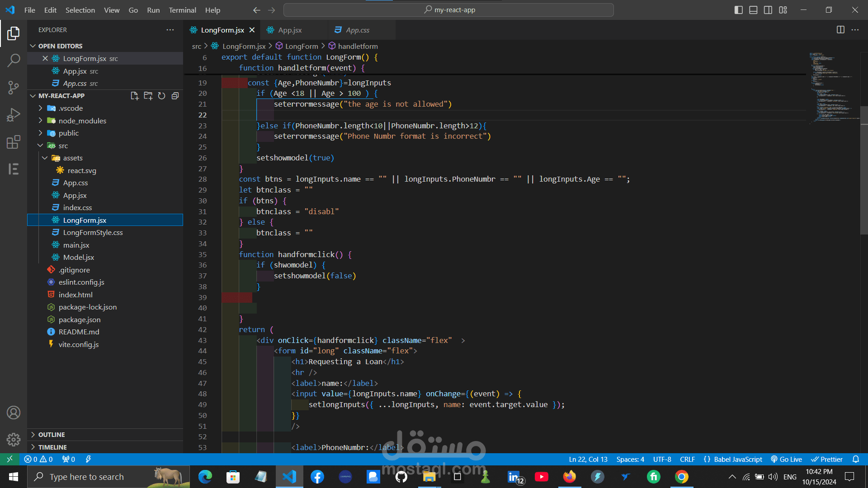Screen dimensions: 868x488
Task: Click the code minimap overview
Action: (x=832, y=86)
